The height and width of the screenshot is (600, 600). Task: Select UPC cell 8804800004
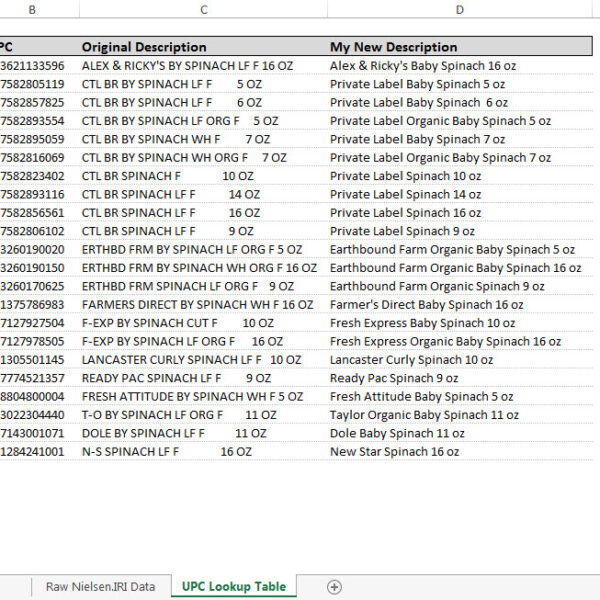pos(40,396)
